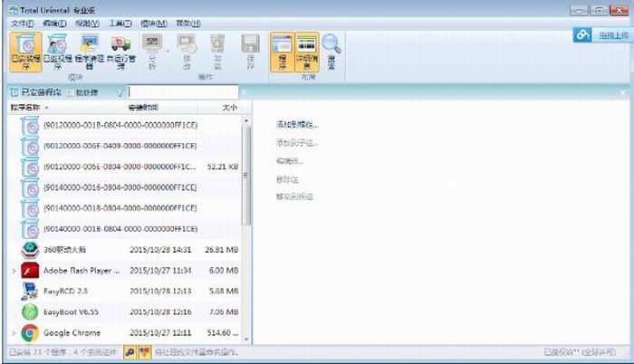The height and width of the screenshot is (364, 634).
Task: Select EasyBoot V6.55 in the list
Action: coord(125,311)
